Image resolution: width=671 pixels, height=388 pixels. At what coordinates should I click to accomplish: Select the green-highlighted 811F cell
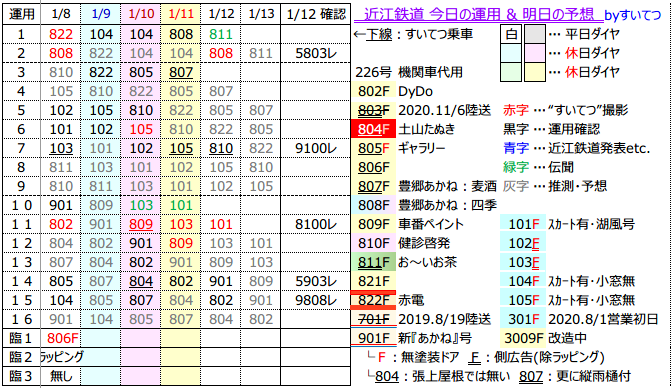pos(374,262)
